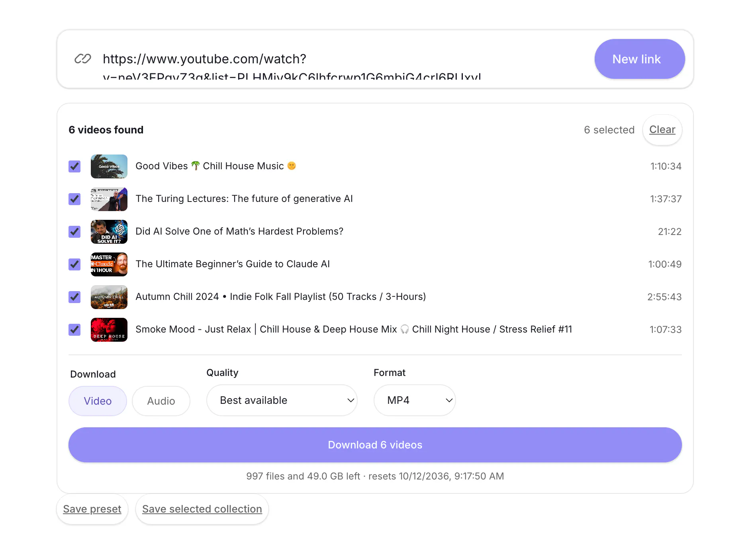Uncheck The Turing Lectures video checkbox
Viewport: 756px width, 548px height.
coord(74,199)
